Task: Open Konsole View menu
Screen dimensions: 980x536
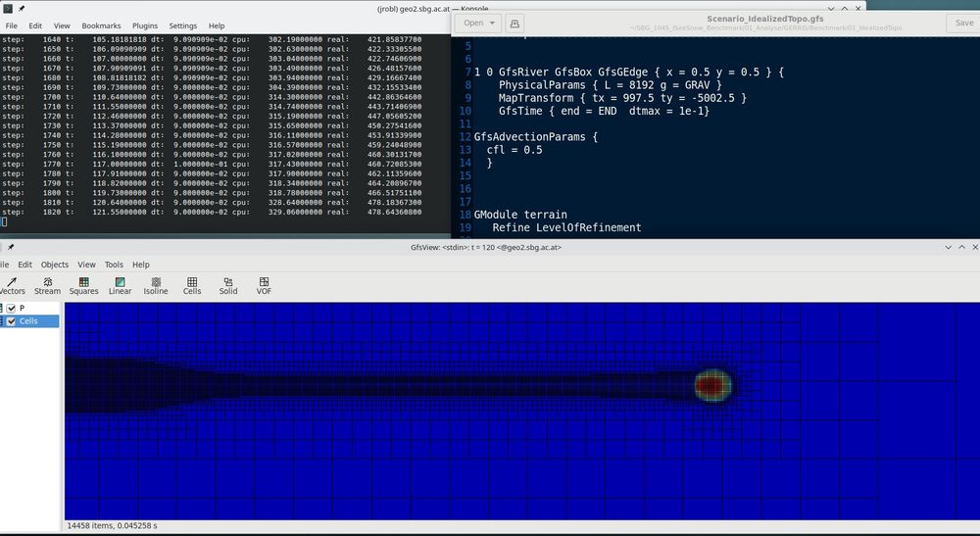Action: point(62,25)
